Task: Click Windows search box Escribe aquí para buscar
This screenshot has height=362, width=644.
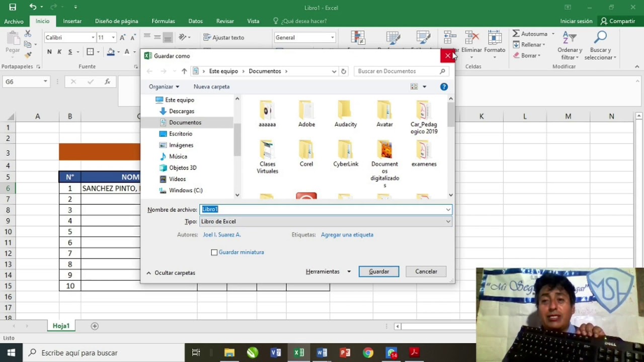Action: pos(104,352)
